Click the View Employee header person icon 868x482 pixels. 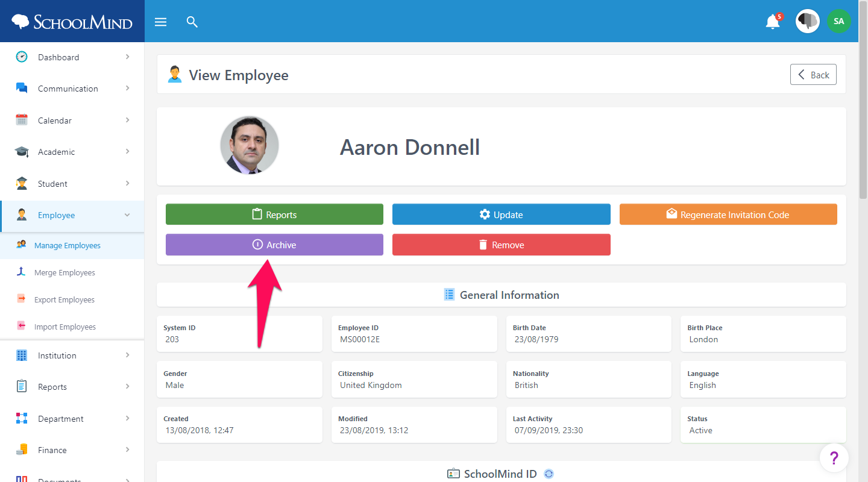175,75
